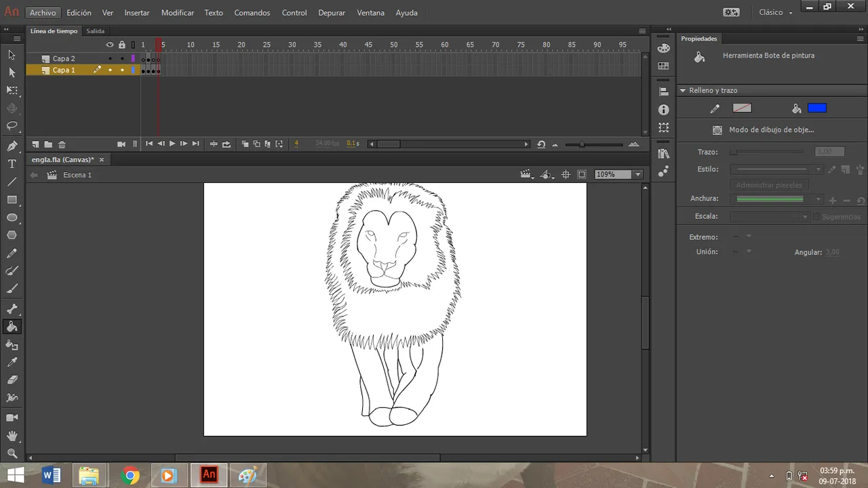Select the Brush tool

coord(12,288)
